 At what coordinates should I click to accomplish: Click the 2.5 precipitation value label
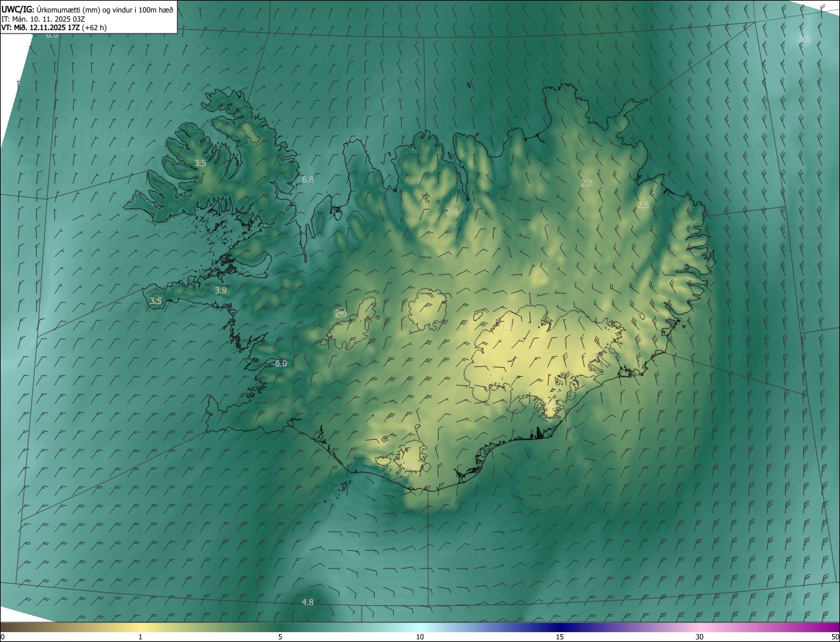point(643,205)
